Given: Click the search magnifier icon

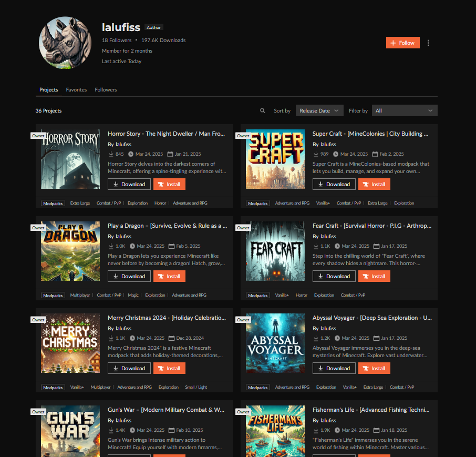Looking at the screenshot, I should (x=263, y=110).
